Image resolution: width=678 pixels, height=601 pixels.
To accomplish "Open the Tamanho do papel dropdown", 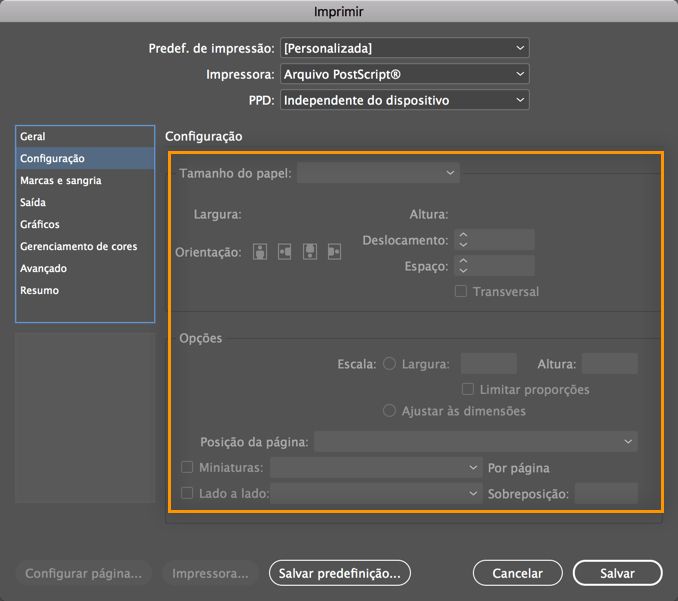I will click(x=379, y=173).
